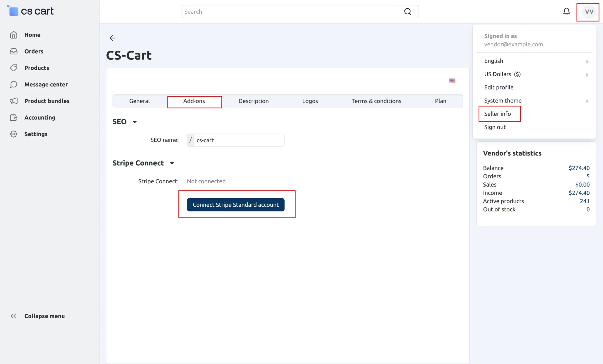Switch to the Terms & conditions tab

pyautogui.click(x=376, y=101)
